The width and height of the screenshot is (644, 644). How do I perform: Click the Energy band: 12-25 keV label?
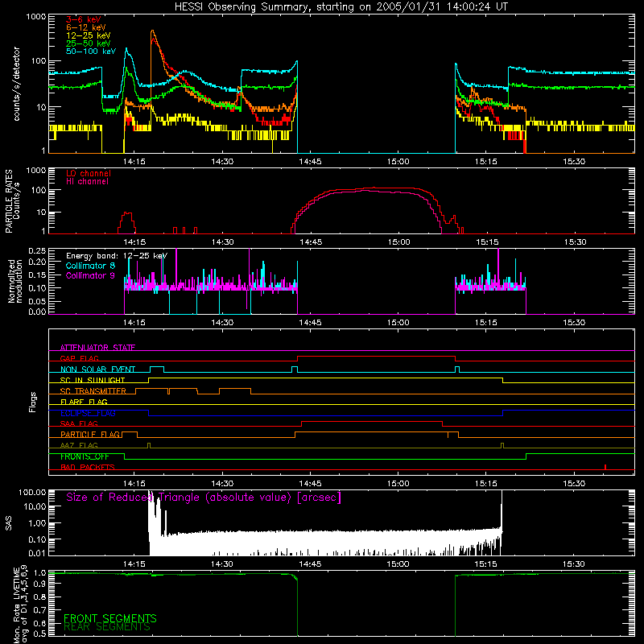[x=117, y=256]
